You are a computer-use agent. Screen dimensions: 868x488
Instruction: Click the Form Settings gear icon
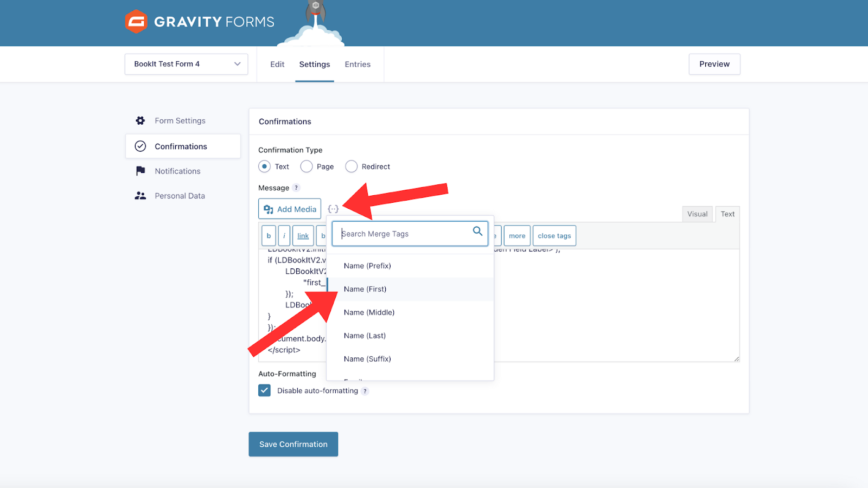pos(141,121)
